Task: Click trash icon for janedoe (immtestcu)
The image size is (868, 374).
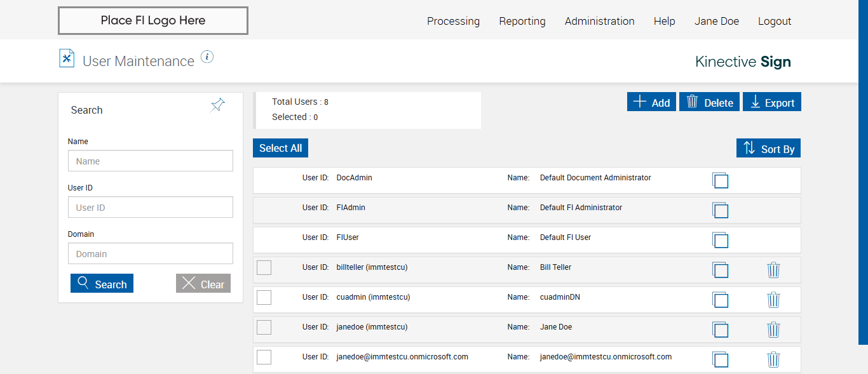Action: coord(773,330)
